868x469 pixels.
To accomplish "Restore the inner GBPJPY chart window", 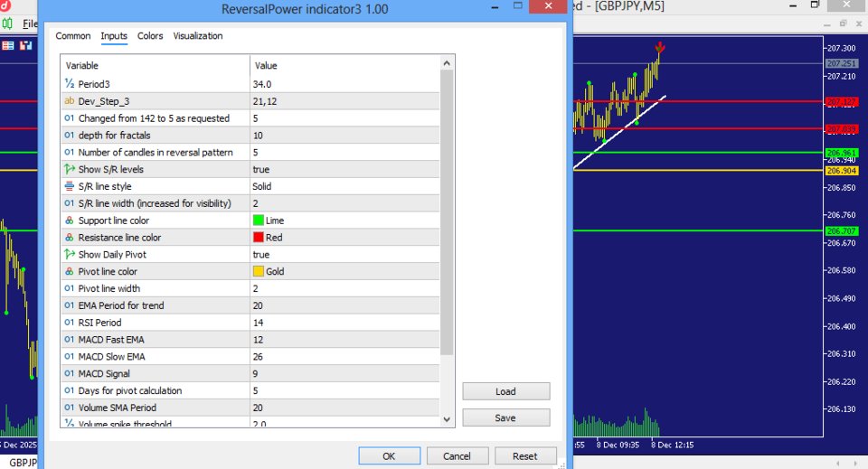I will pos(843,23).
